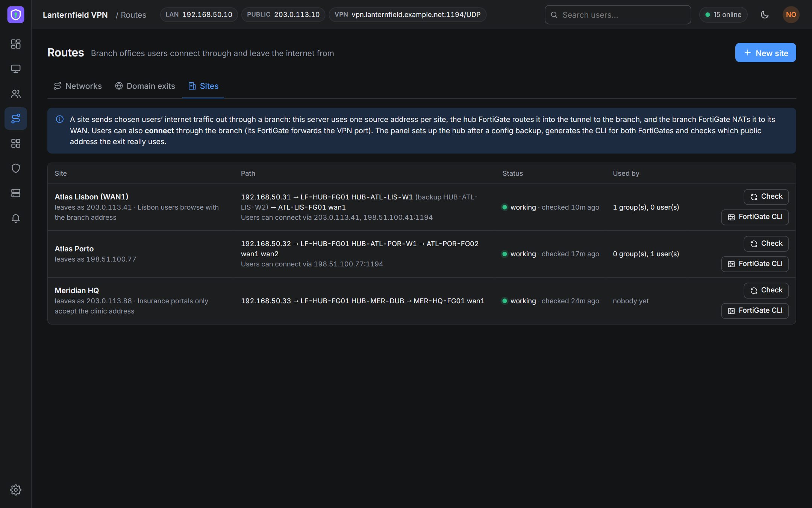Screen dimensions: 812x508
Task: Open the dashboard grid icon in sidebar
Action: (15, 44)
